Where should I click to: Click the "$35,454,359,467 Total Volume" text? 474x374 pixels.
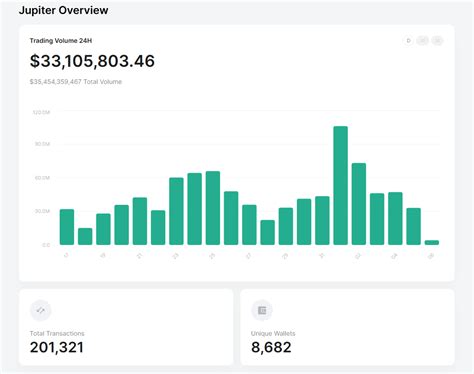pos(76,82)
